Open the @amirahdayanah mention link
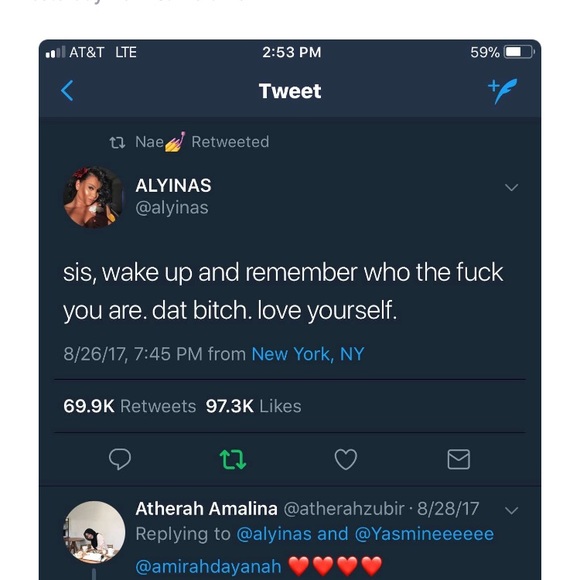 208,566
